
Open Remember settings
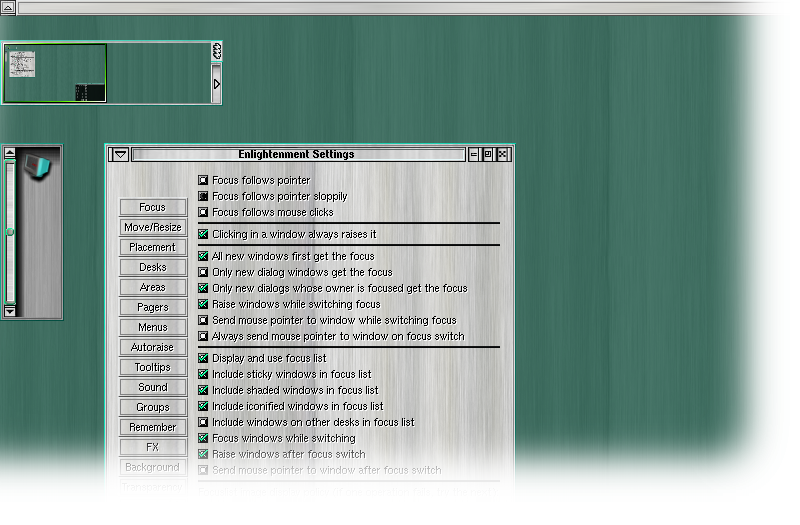(x=153, y=427)
